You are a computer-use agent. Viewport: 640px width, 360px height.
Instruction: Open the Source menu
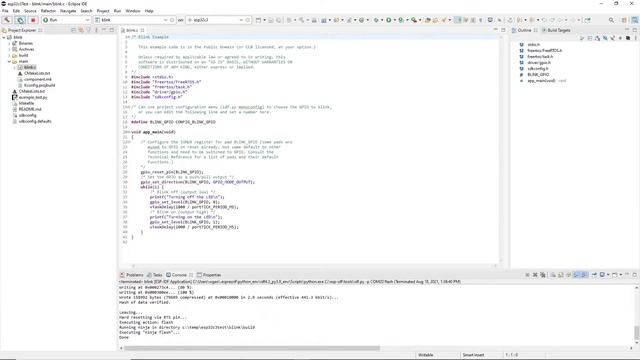tap(30, 11)
